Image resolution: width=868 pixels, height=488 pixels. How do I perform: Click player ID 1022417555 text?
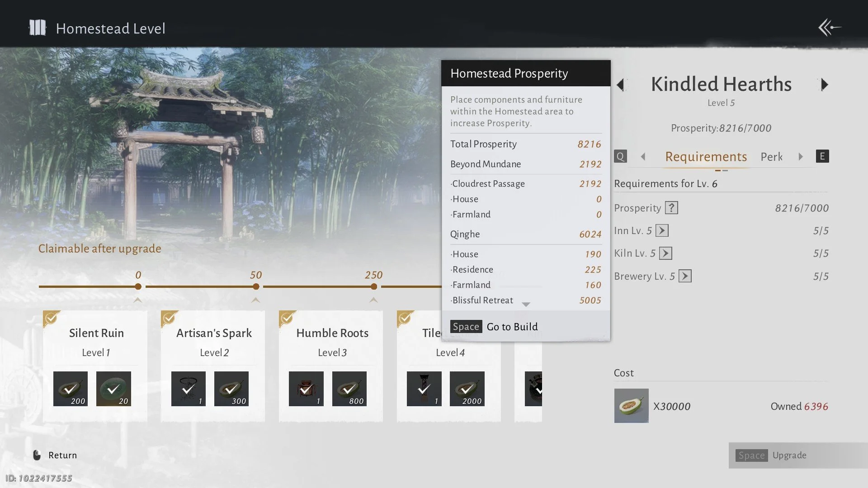[x=39, y=478]
